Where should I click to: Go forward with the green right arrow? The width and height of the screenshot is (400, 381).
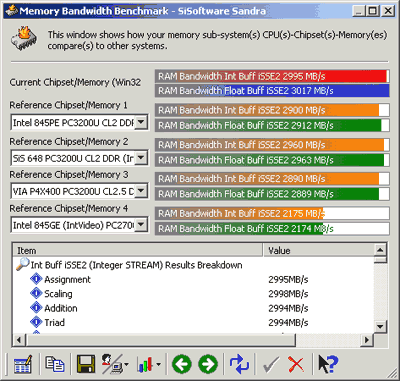click(208, 364)
